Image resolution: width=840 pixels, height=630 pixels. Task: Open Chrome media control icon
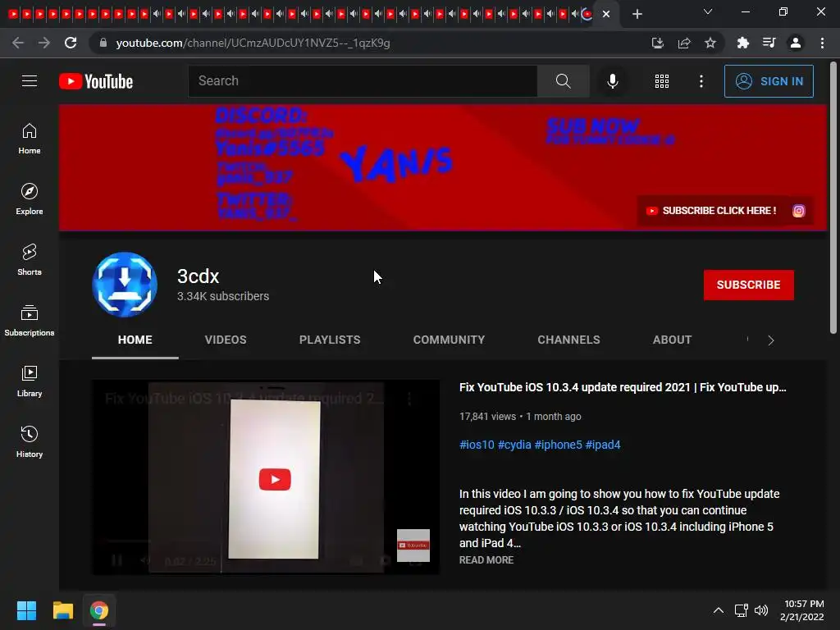point(769,43)
